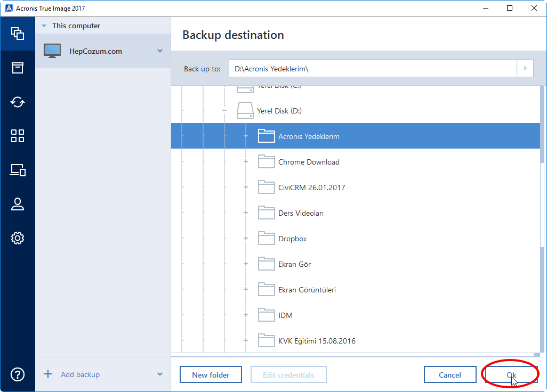Select the HepCozum.com backup entry
The width and height of the screenshot is (547, 392).
[103, 51]
